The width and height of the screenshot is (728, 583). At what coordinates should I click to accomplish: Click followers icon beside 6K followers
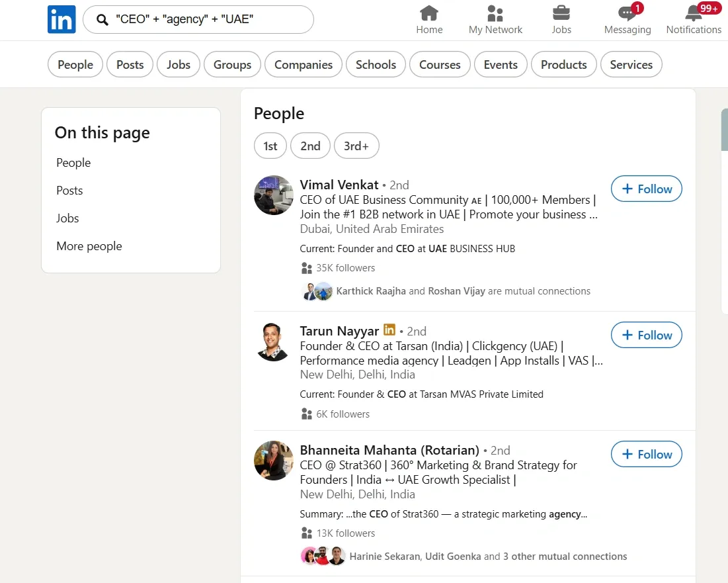[x=306, y=414]
